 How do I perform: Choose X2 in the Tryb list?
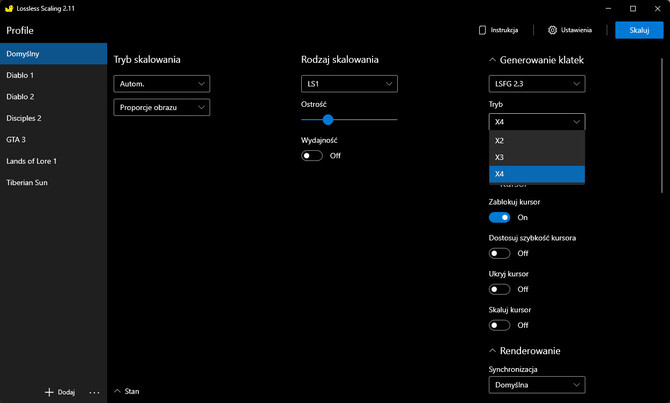click(x=537, y=141)
